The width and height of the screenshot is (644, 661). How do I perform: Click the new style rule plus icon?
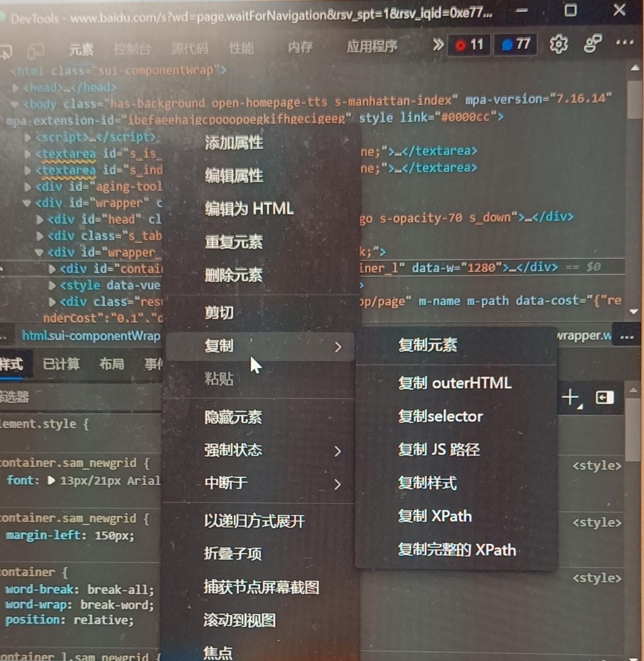[x=571, y=398]
